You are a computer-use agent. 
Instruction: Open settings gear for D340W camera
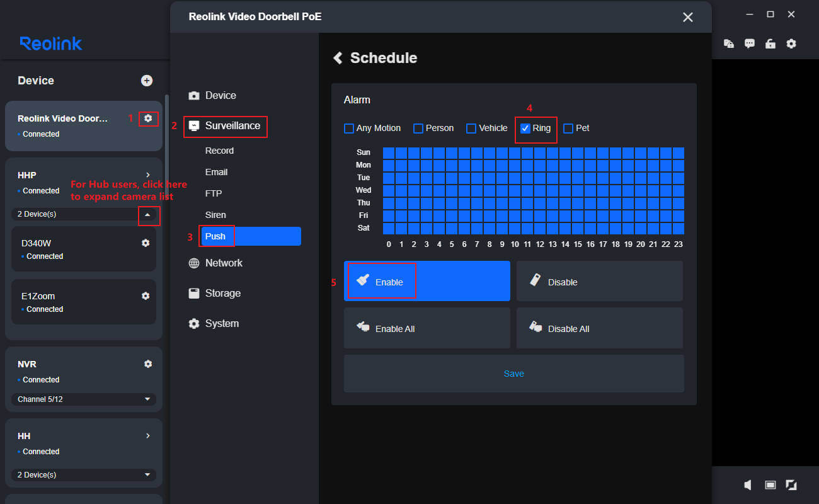point(146,243)
